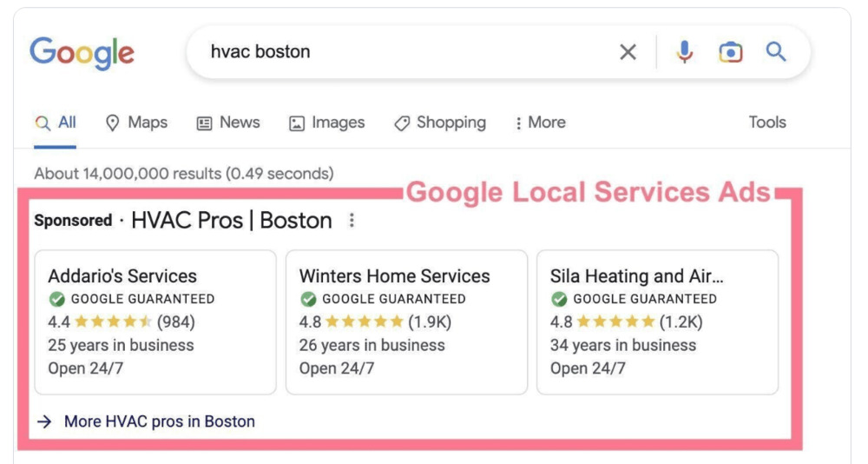Click the blue magnifier search button
Image resolution: width=868 pixels, height=464 pixels.
point(776,51)
